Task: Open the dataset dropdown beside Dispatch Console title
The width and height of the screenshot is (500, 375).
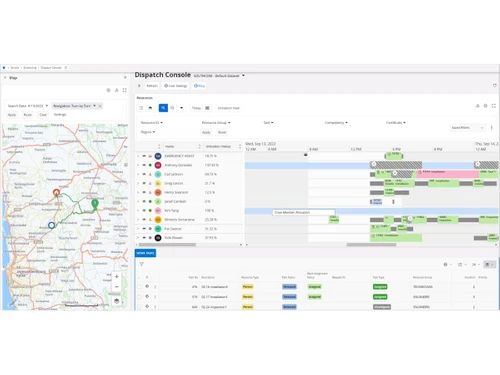Action: click(x=243, y=75)
